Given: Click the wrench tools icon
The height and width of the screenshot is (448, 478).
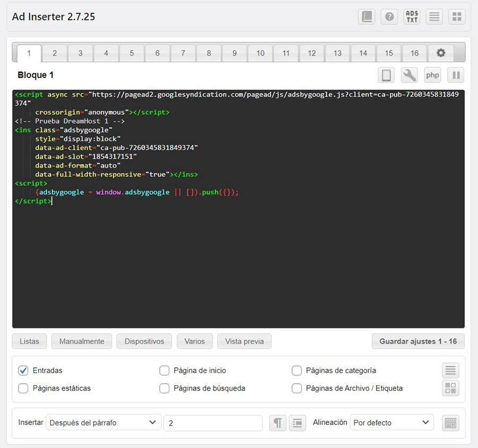Looking at the screenshot, I should [409, 75].
